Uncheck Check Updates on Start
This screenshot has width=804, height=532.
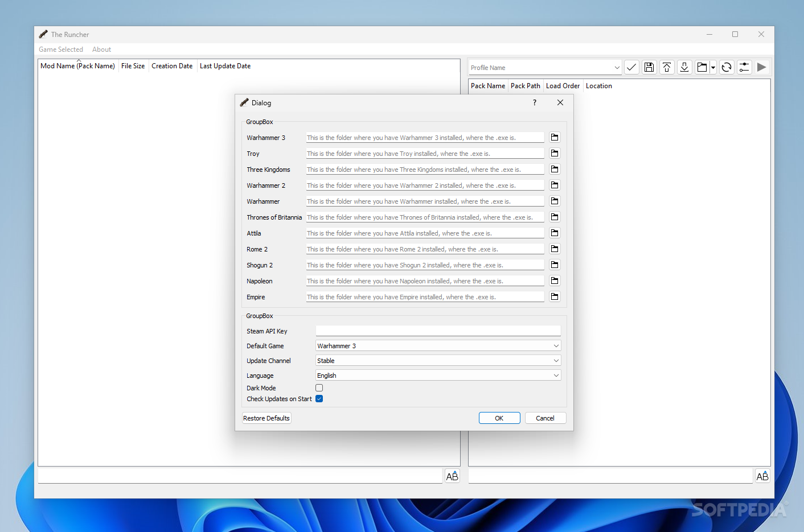pos(319,399)
